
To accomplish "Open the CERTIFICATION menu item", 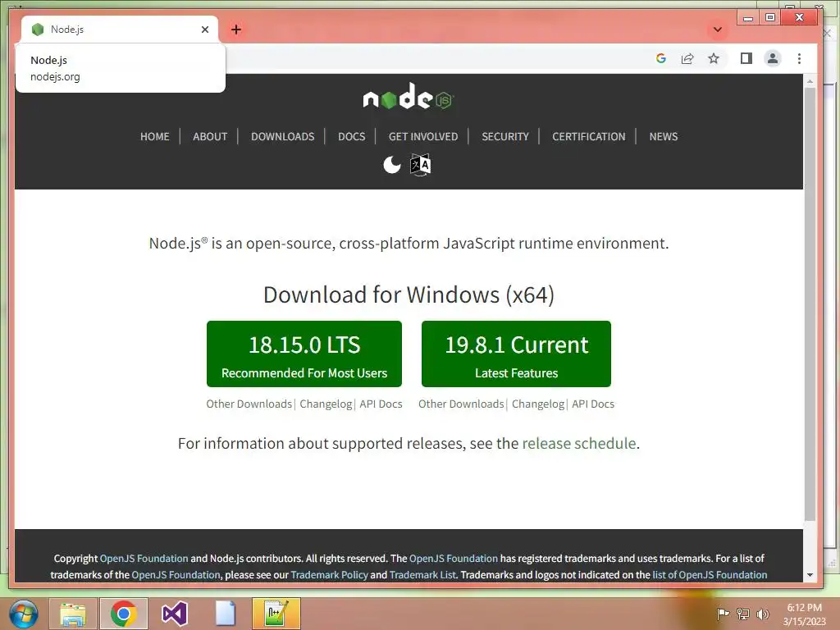I will (589, 137).
